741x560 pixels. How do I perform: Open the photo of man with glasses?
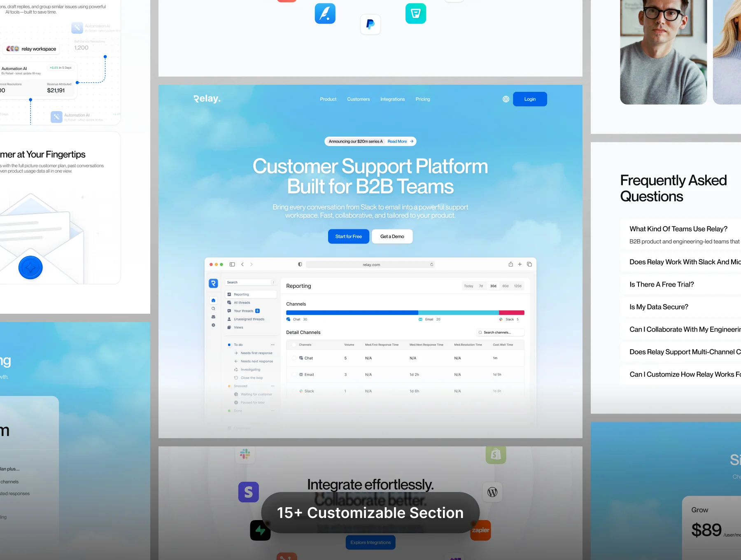click(x=663, y=52)
